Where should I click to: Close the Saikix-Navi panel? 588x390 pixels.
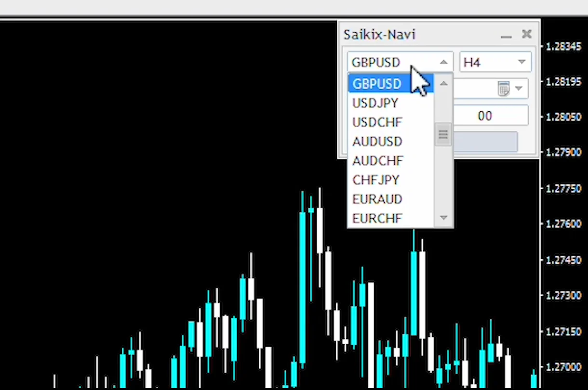click(527, 34)
